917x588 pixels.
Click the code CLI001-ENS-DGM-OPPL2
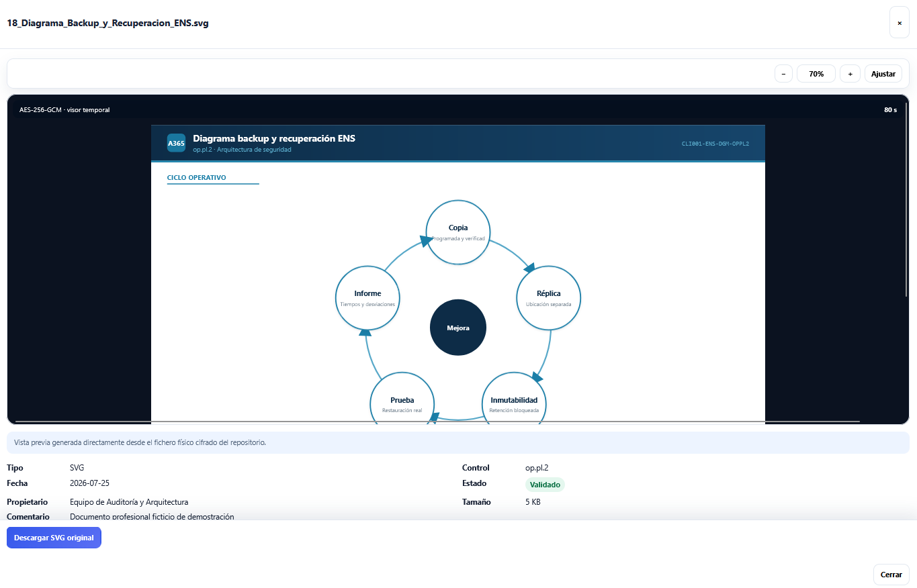715,143
